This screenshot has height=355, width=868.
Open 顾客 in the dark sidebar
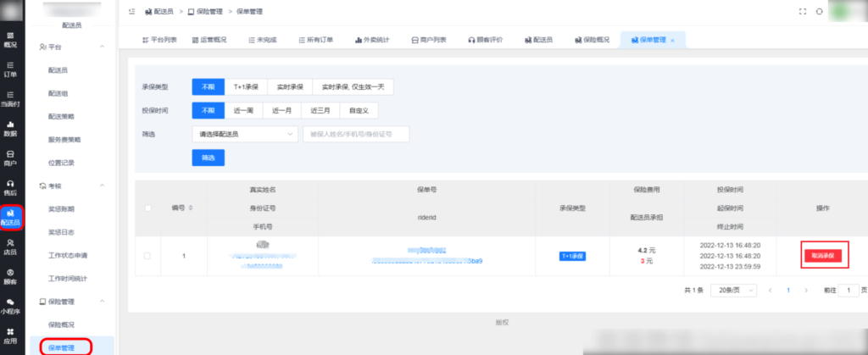click(x=10, y=277)
